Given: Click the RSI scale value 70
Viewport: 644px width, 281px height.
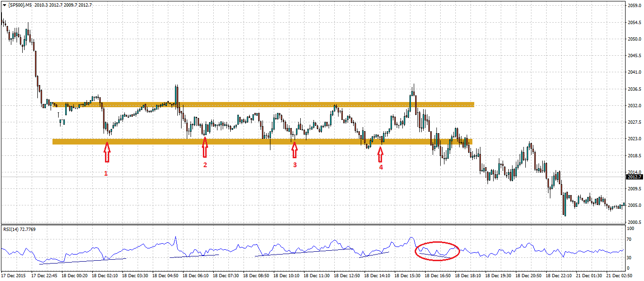Looking at the screenshot, I should point(630,239).
